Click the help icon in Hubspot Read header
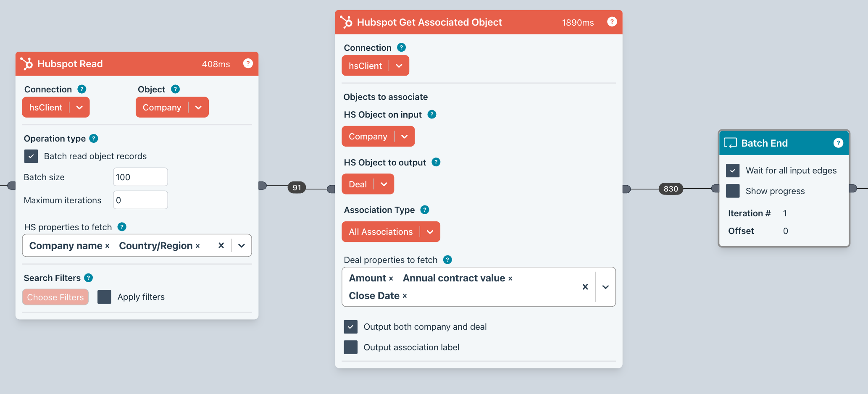The width and height of the screenshot is (868, 394). [x=248, y=63]
